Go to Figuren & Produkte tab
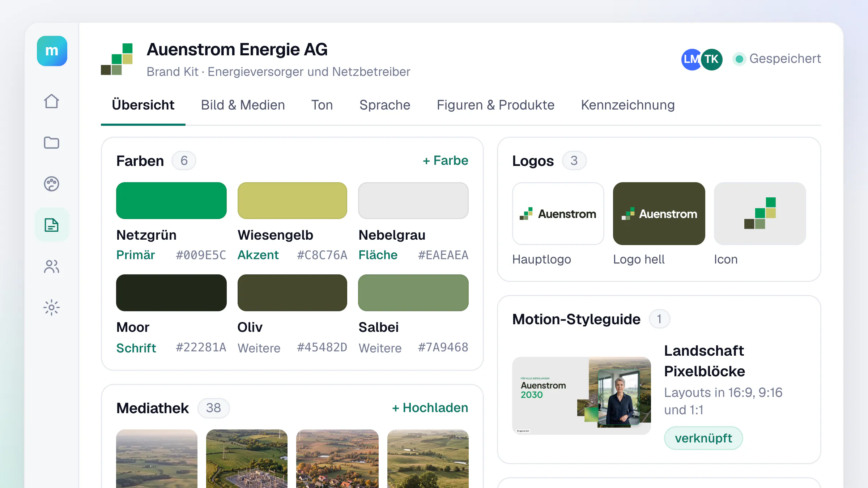 coord(495,105)
